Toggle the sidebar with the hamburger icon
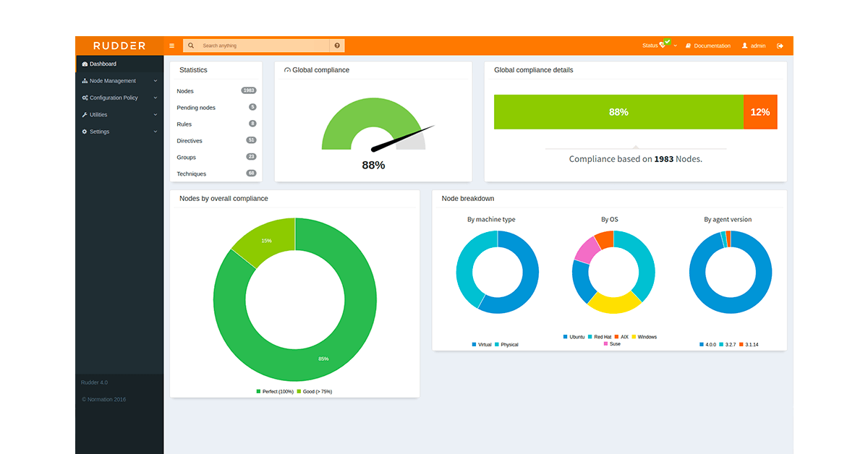The width and height of the screenshot is (868, 454). coord(171,45)
